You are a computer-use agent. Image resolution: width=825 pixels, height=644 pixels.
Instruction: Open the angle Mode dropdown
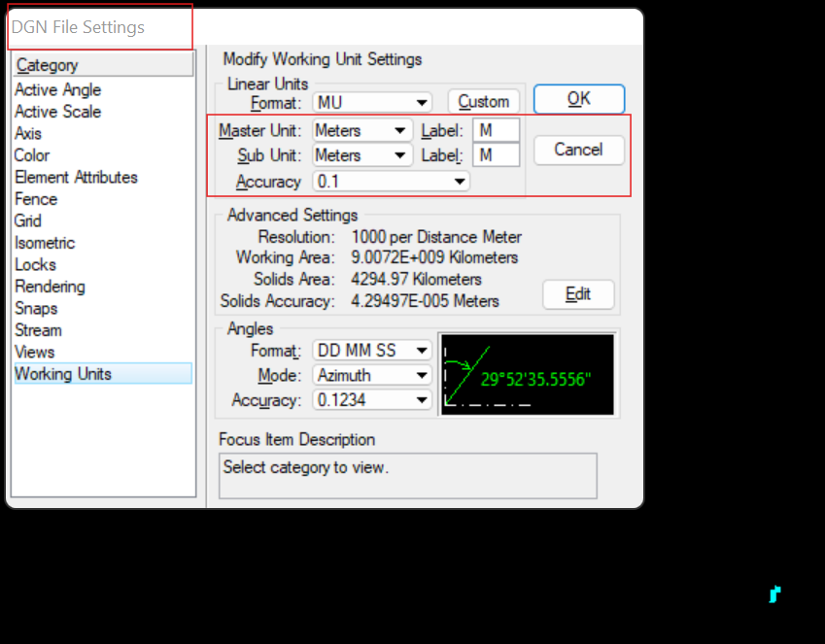click(371, 375)
